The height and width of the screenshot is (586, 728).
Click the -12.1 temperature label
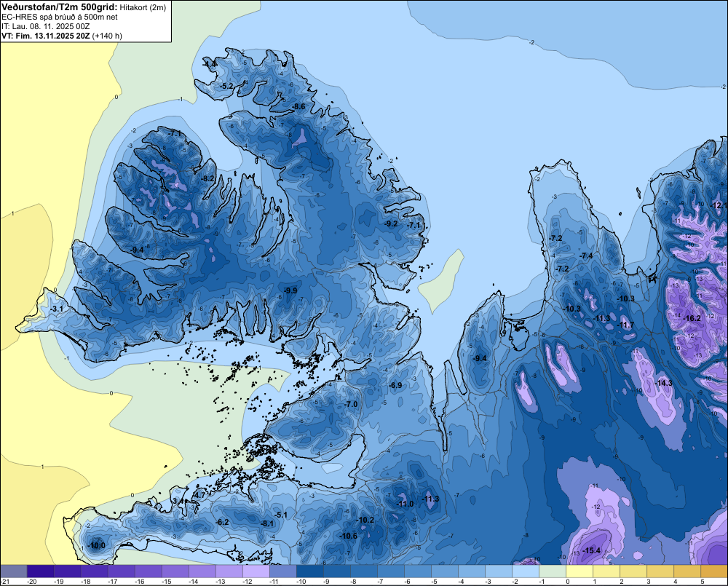coord(719,205)
